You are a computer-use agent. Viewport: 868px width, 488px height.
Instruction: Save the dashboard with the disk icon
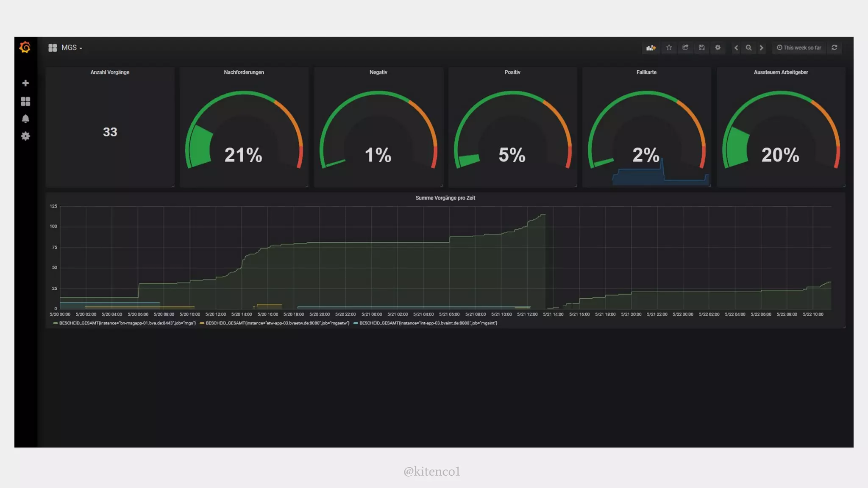(x=701, y=47)
